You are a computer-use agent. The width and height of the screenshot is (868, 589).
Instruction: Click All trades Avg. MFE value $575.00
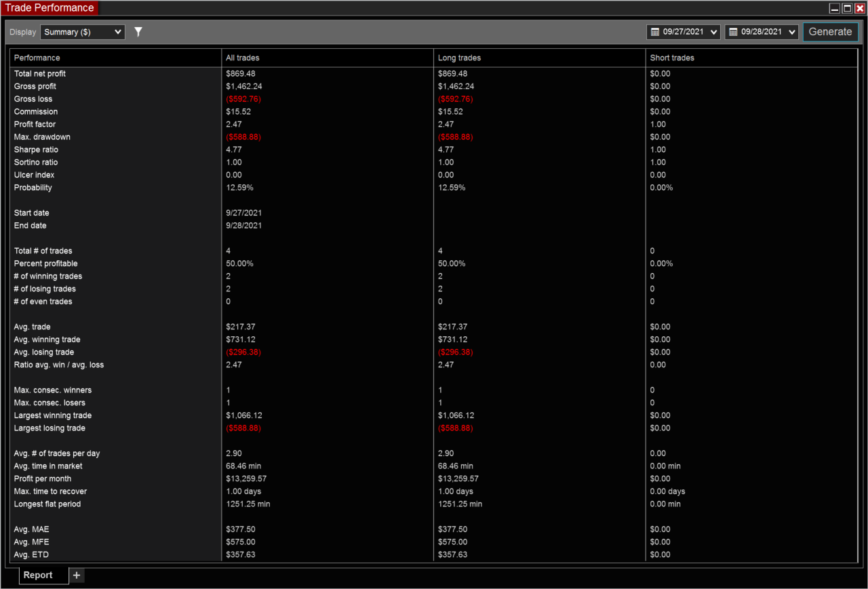click(x=241, y=542)
